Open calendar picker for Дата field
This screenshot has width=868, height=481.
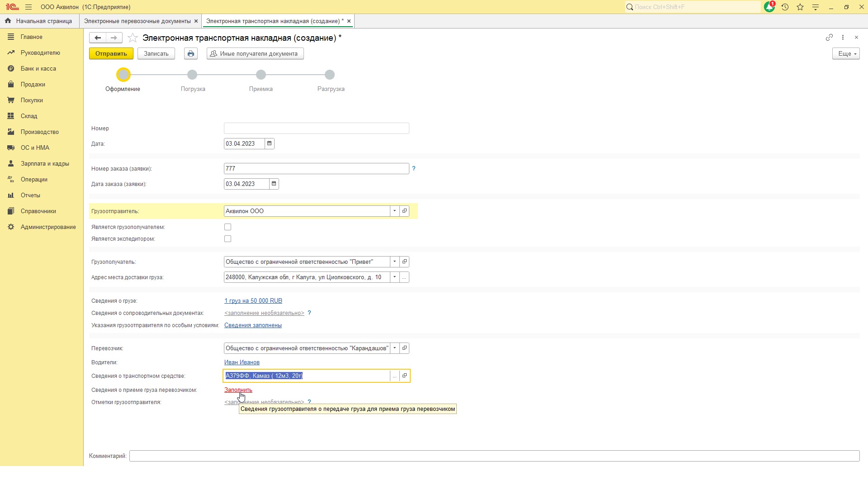(269, 143)
